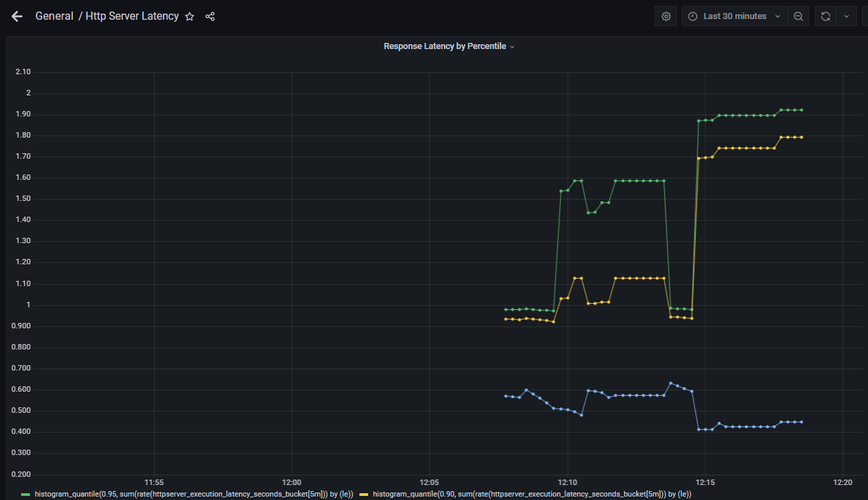
Task: Expand the refresh interval dropdown
Action: [x=846, y=16]
